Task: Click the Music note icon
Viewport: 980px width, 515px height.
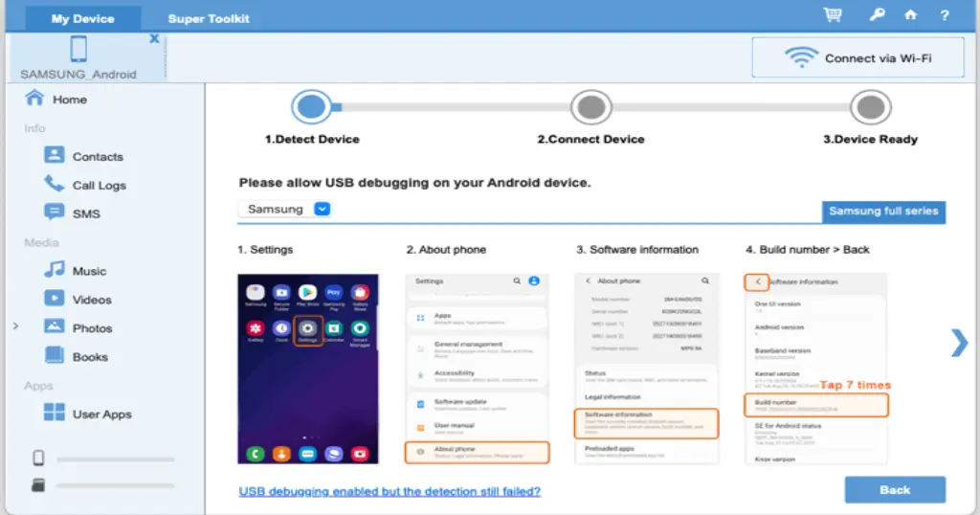Action: [x=55, y=269]
